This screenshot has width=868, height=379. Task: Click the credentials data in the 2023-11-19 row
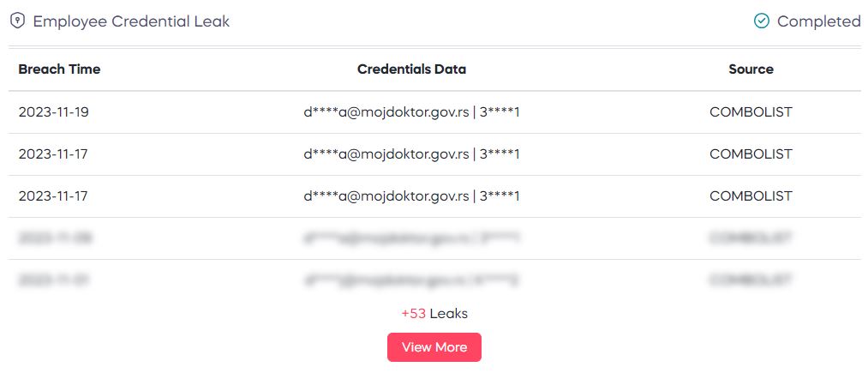pyautogui.click(x=411, y=112)
